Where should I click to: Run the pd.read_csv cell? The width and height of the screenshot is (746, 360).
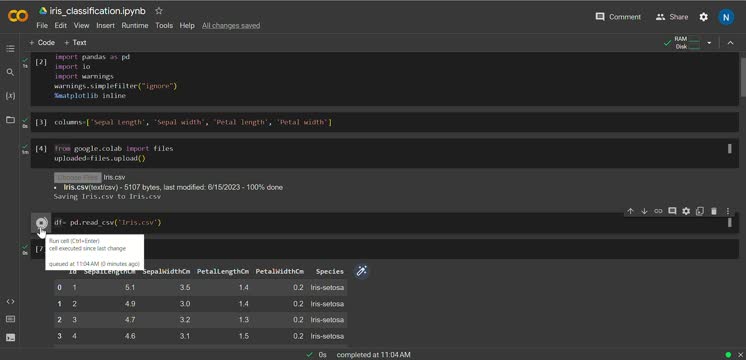point(41,223)
